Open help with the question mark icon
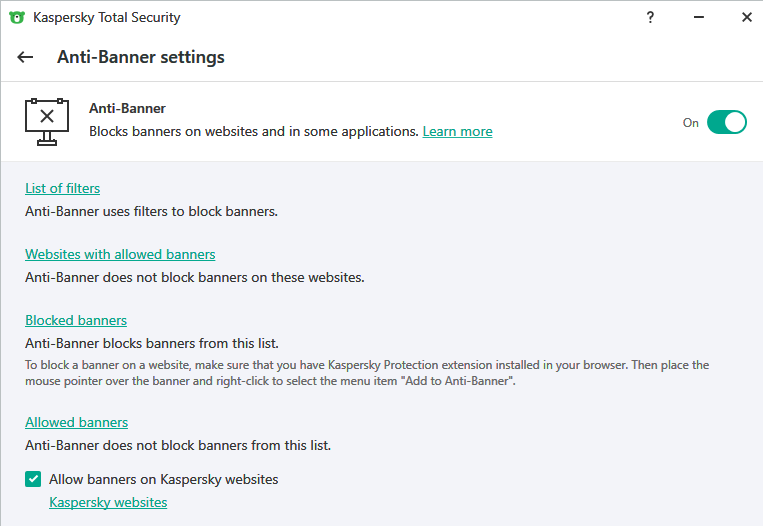This screenshot has width=763, height=526. pos(650,17)
